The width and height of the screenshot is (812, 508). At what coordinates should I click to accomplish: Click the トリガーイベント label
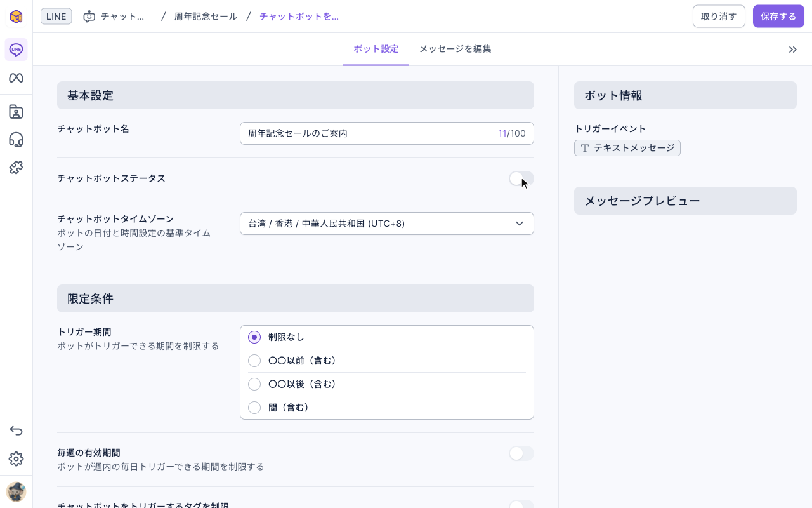(x=610, y=128)
